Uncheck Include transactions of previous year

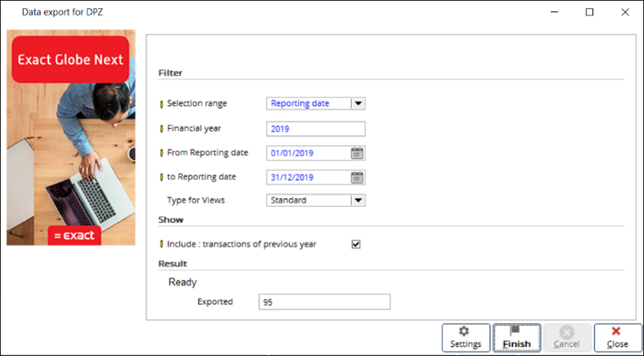click(356, 244)
